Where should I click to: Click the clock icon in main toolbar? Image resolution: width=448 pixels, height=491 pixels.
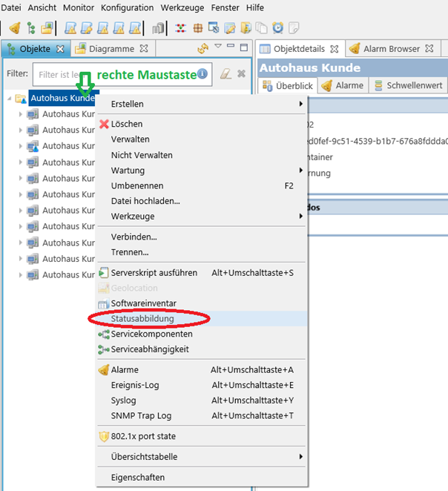click(277, 28)
